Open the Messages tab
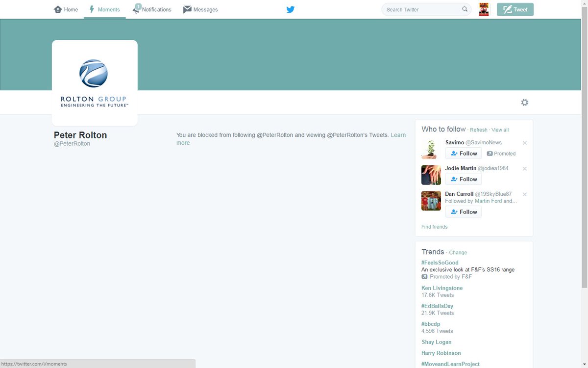Image resolution: width=588 pixels, height=368 pixels. point(200,9)
